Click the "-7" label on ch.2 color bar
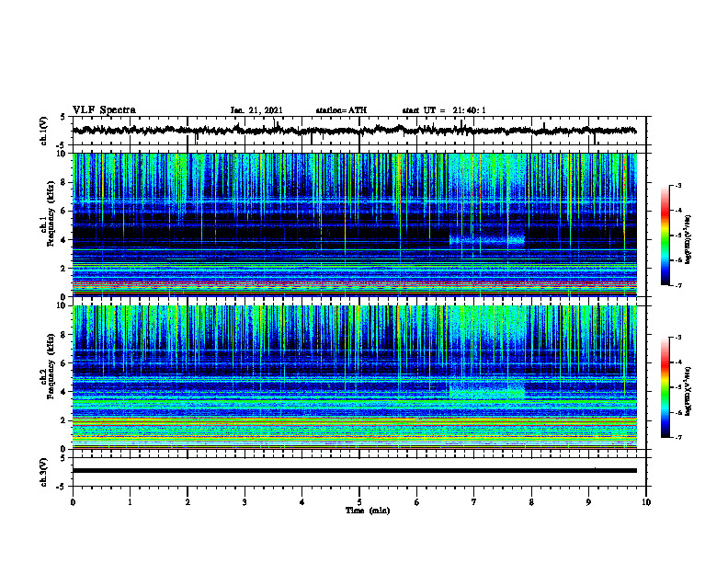Viewport: 728px width, 563px height. pos(677,437)
